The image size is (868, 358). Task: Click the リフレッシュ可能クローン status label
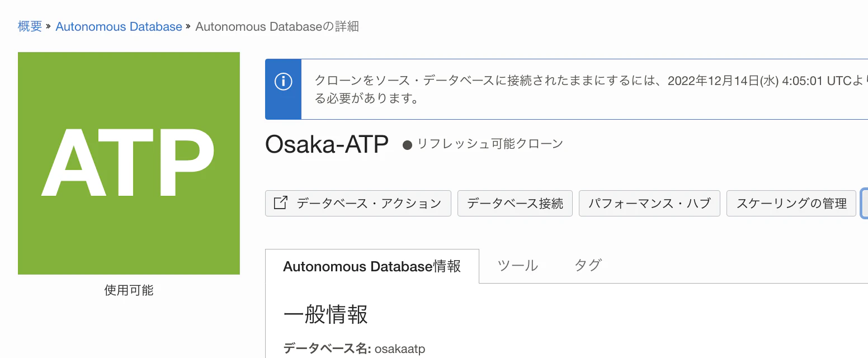[x=490, y=144]
